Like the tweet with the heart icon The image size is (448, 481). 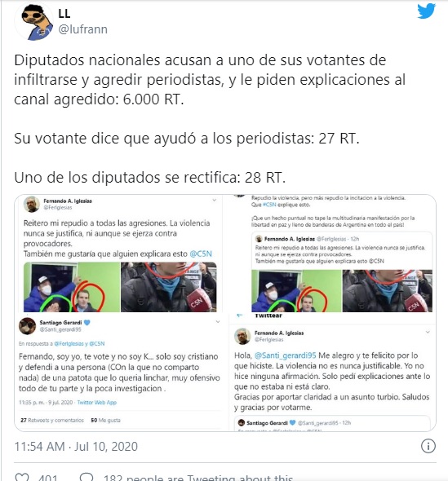point(22,477)
